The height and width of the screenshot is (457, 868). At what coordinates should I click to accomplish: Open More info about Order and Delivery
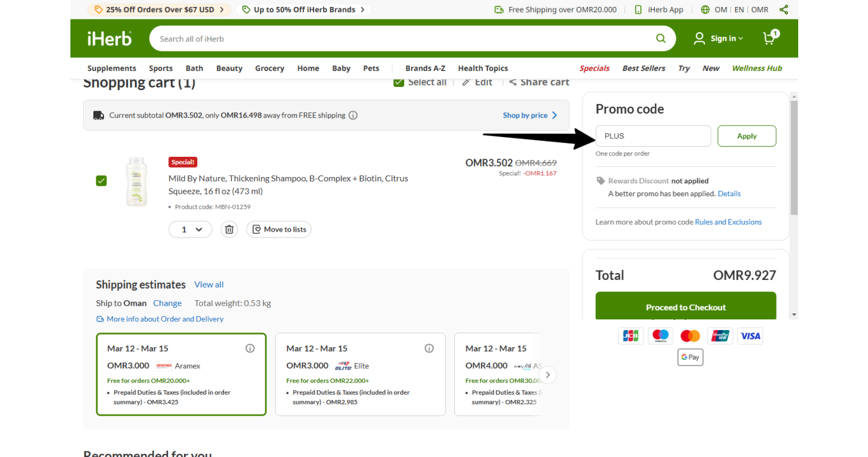160,319
